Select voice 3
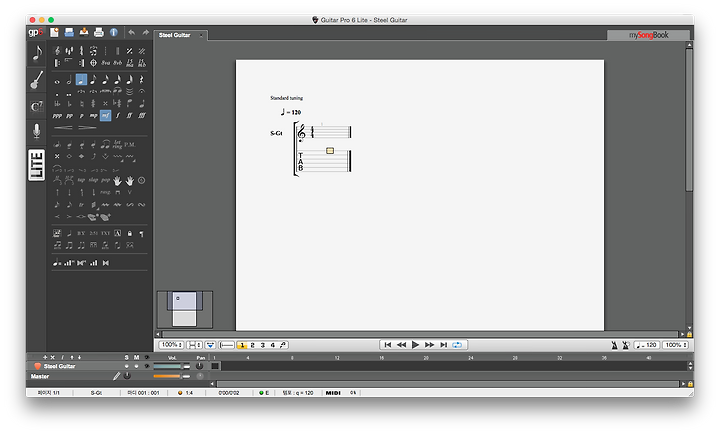Viewport: 720px width, 434px height. tap(263, 345)
